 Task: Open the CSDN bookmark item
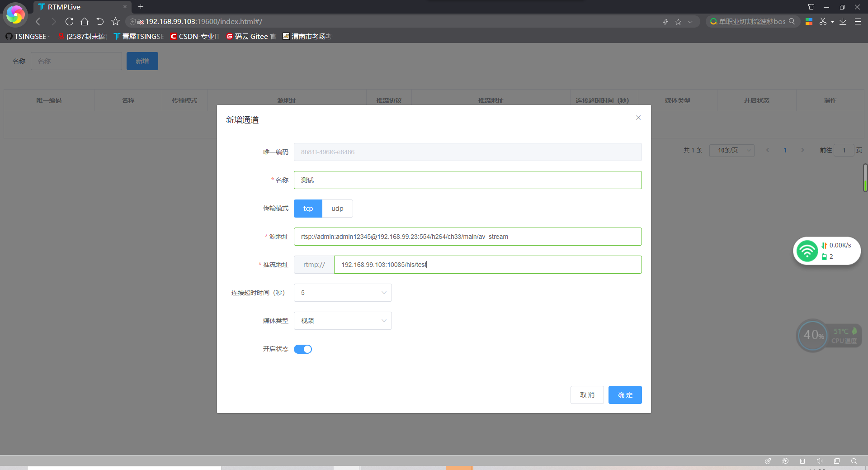pyautogui.click(x=195, y=36)
